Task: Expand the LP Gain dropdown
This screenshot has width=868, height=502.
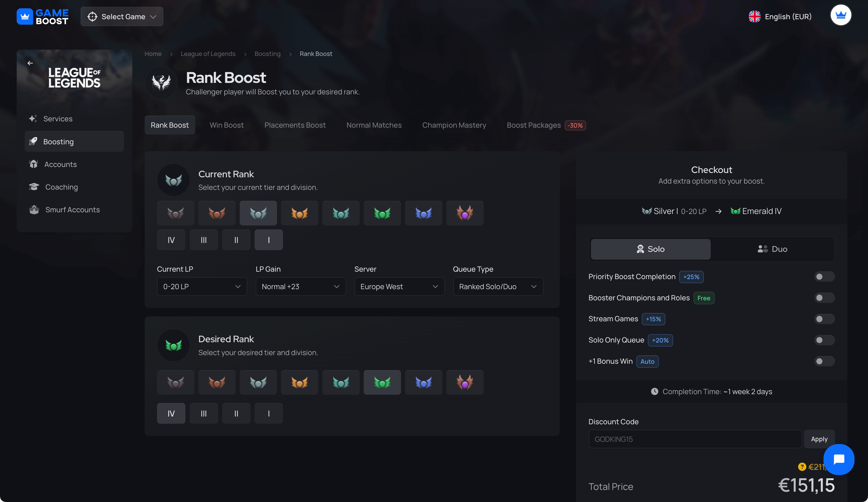Action: click(299, 286)
